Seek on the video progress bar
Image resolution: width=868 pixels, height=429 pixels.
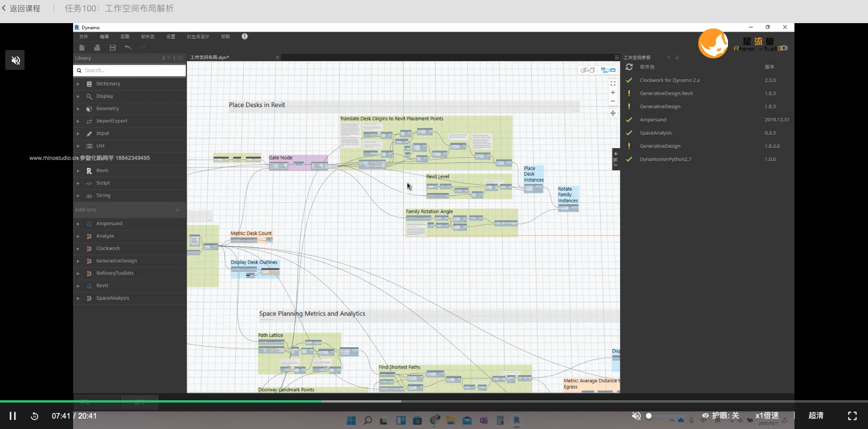tap(434, 401)
